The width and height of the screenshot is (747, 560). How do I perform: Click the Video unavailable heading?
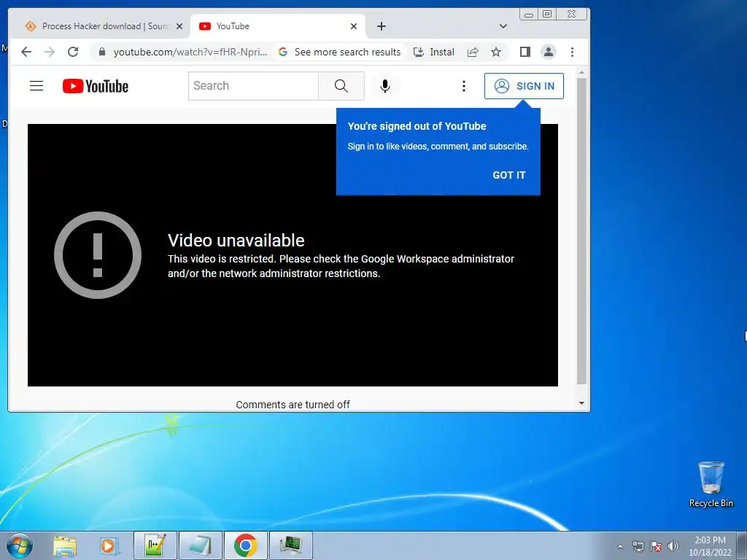pyautogui.click(x=236, y=241)
